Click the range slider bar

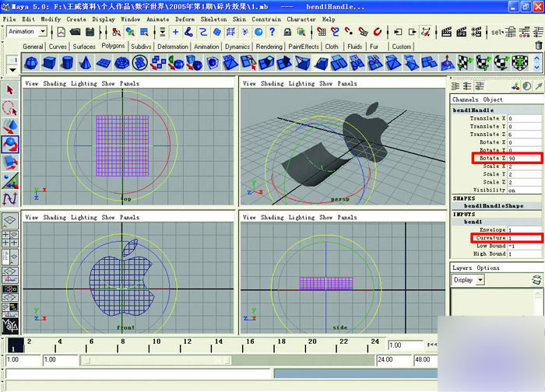(x=156, y=360)
